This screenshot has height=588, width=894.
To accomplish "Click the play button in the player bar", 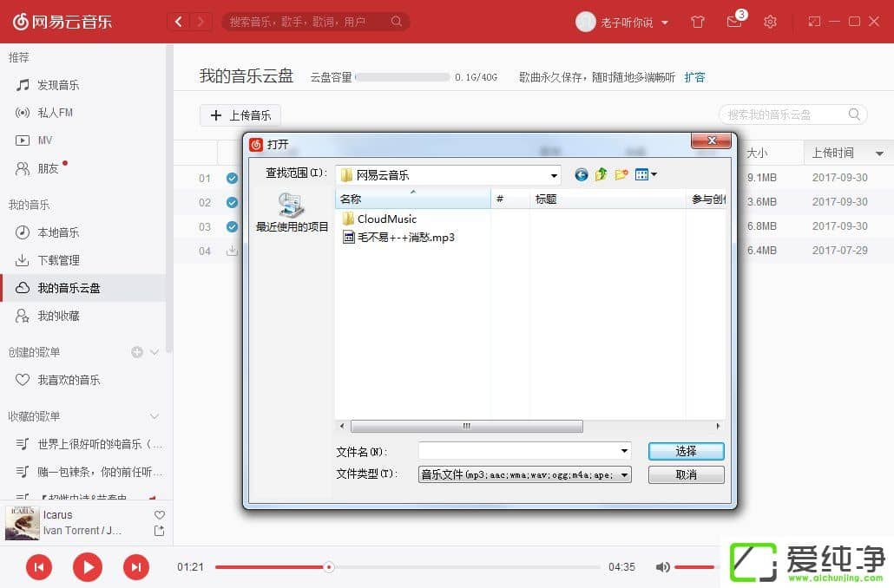I will pos(87,567).
